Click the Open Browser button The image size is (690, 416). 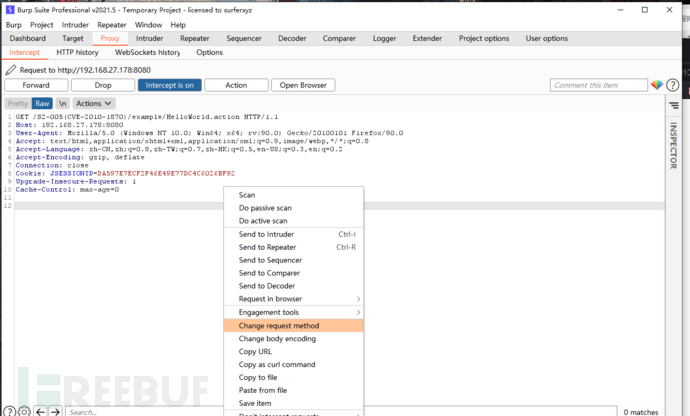pos(301,86)
